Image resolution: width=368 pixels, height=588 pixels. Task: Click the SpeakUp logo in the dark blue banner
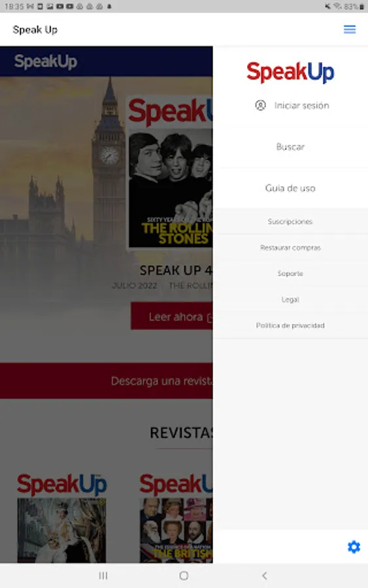[46, 61]
